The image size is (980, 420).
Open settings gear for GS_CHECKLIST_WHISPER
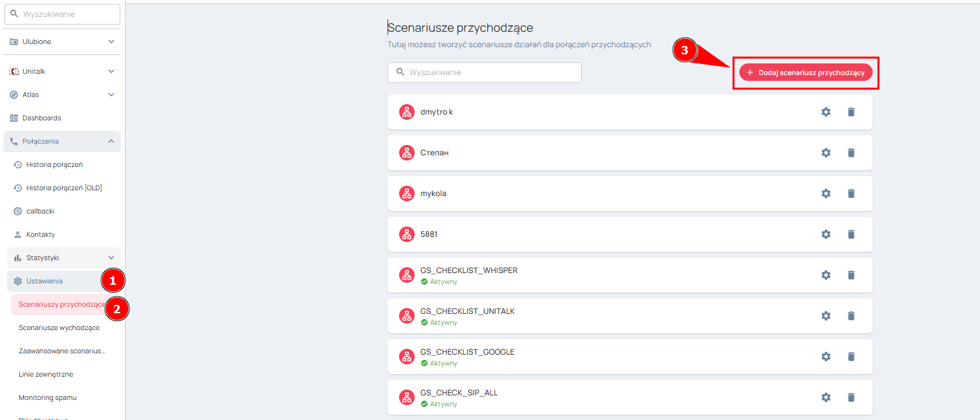[x=825, y=275]
